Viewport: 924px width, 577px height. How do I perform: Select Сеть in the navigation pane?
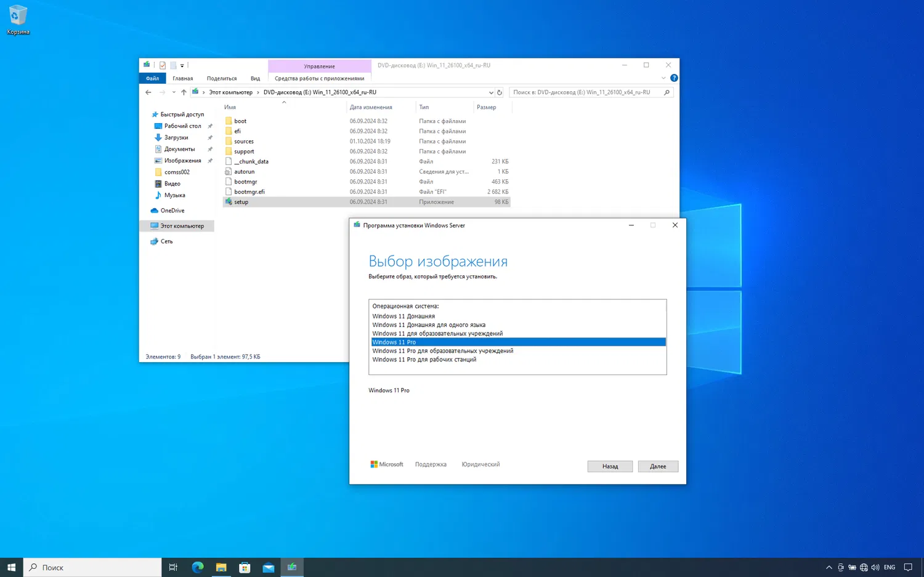[166, 241]
